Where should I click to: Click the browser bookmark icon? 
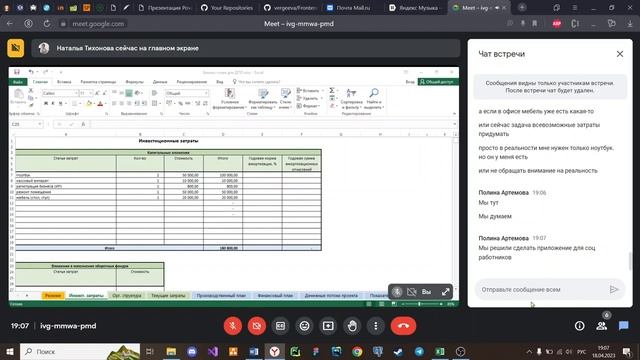pos(534,24)
